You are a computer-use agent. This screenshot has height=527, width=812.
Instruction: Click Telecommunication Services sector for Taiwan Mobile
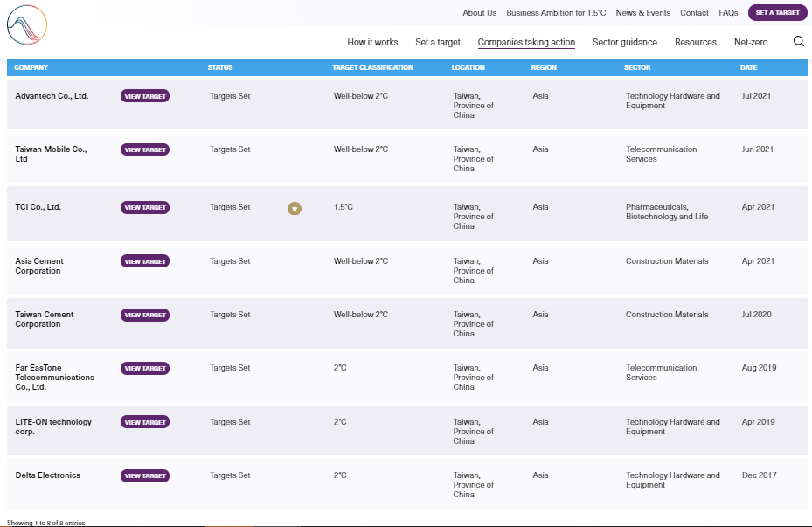[662, 154]
